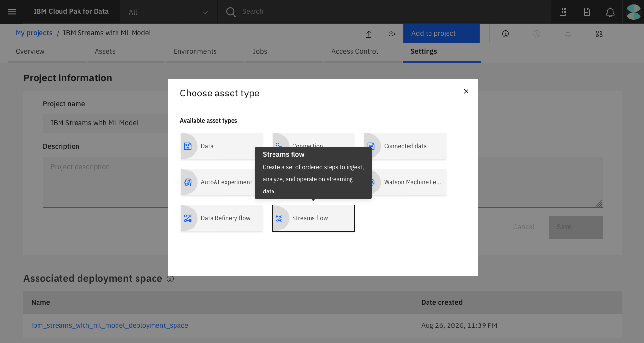Open the data panel icon in toolbar

599,34
